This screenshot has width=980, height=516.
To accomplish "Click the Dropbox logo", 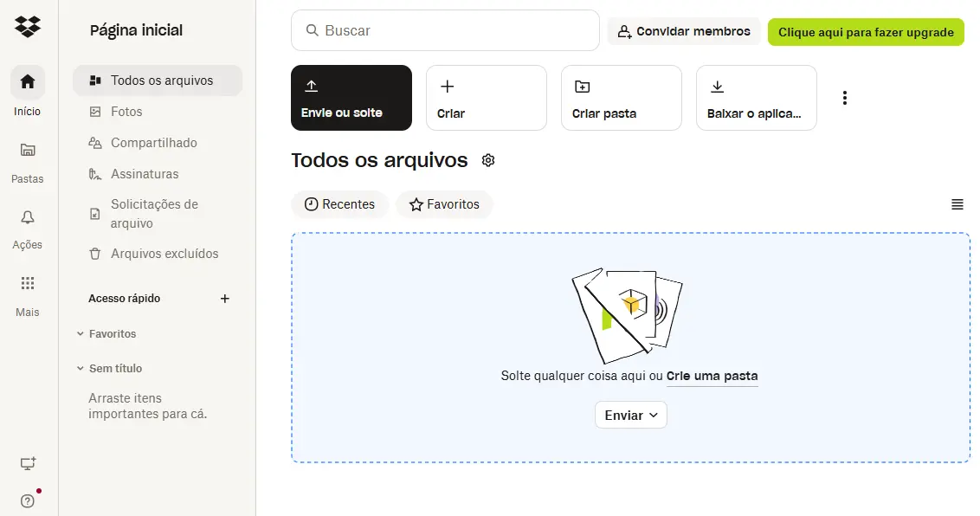I will [x=27, y=27].
